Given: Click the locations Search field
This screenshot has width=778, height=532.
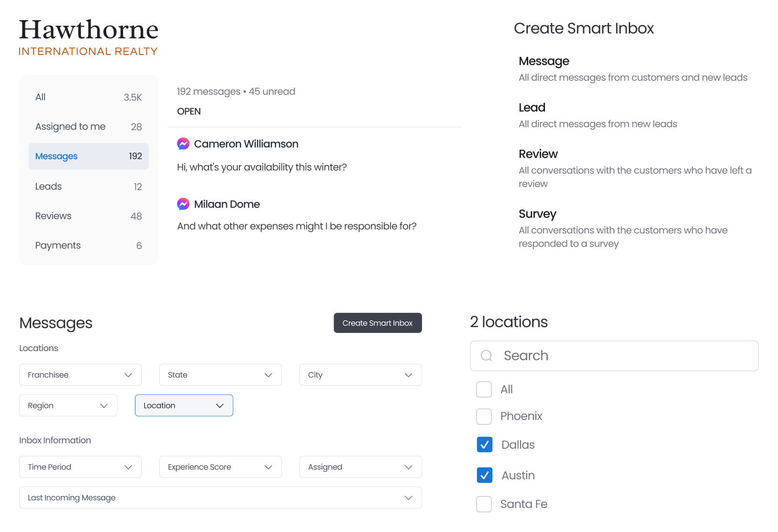Looking at the screenshot, I should 614,356.
